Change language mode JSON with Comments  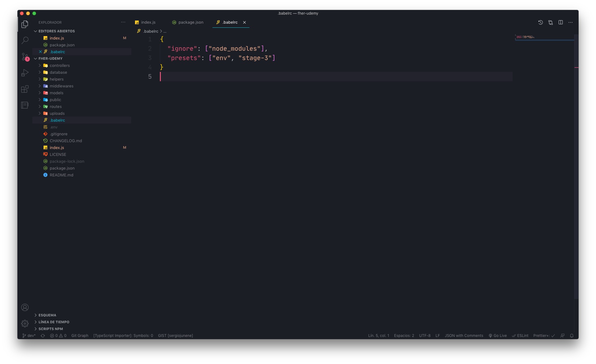pyautogui.click(x=464, y=336)
